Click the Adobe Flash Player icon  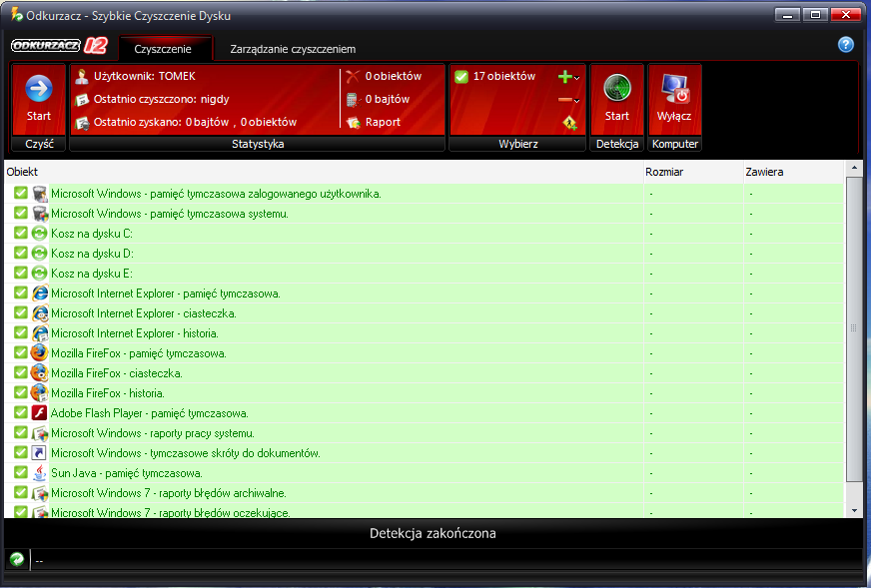point(40,413)
